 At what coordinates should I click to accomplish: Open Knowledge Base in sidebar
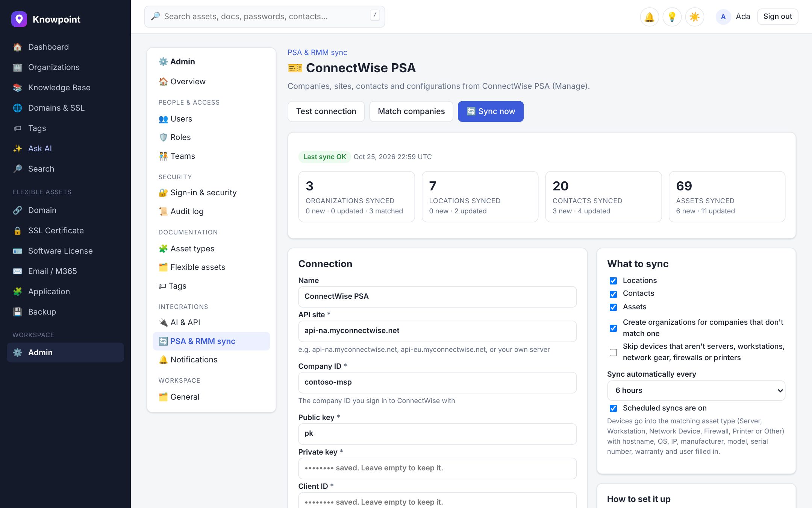[x=65, y=88]
